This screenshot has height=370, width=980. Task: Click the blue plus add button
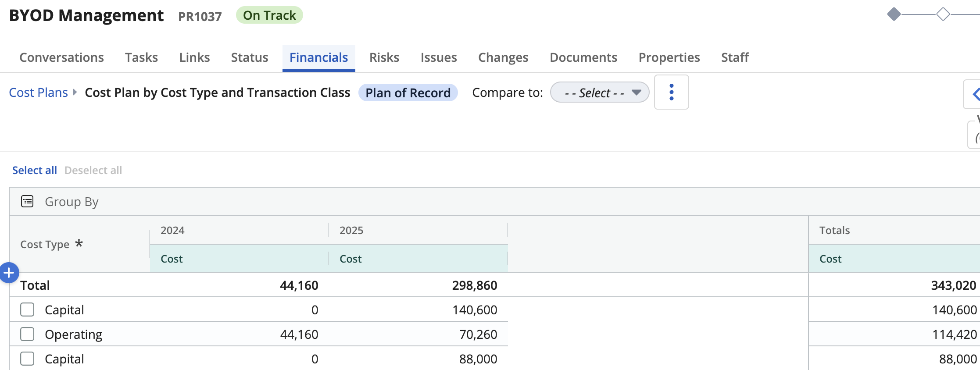(9, 273)
